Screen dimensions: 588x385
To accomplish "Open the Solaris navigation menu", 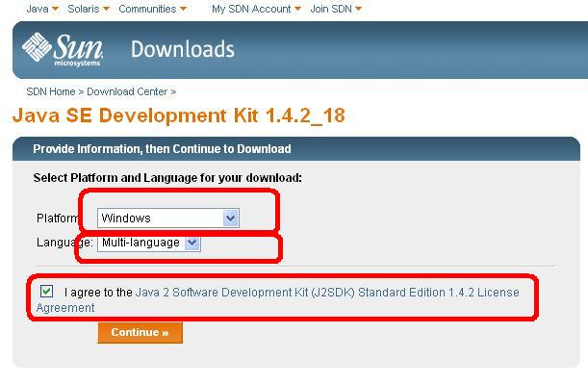I will pos(89,9).
